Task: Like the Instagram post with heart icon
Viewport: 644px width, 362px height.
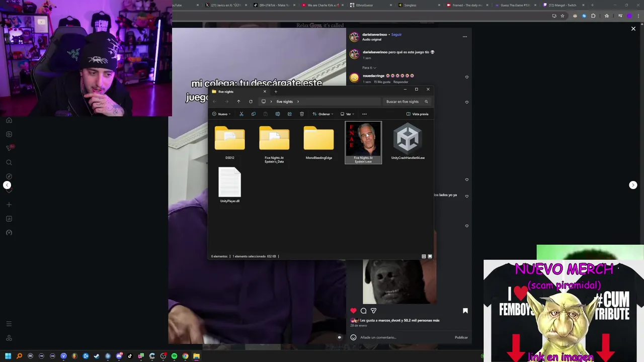Action: pos(353,311)
